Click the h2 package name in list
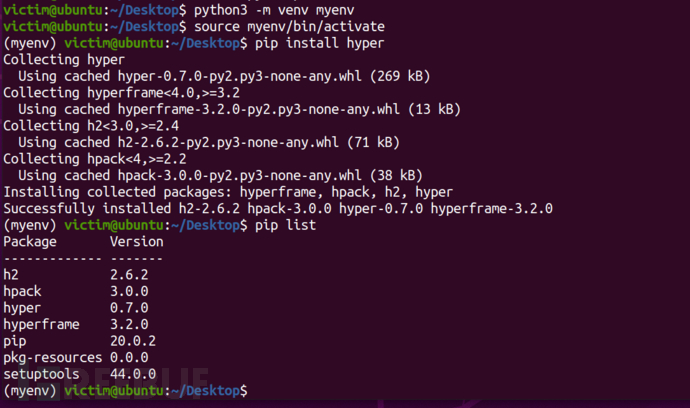This screenshot has width=690, height=408. [11, 273]
